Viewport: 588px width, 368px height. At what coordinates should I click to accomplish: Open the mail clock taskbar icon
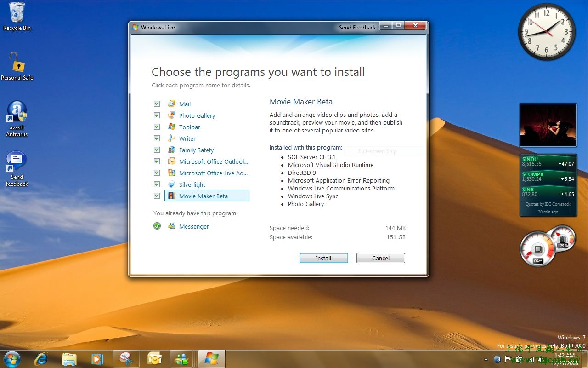pos(154,358)
